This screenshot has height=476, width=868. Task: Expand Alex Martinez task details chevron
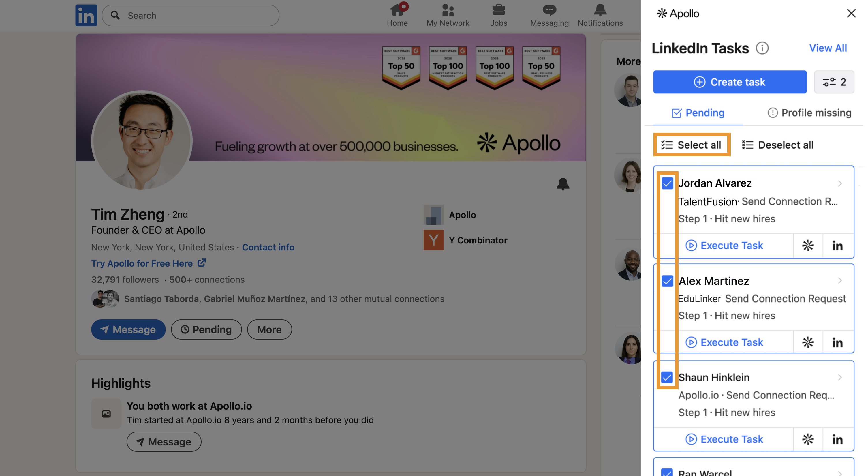coord(840,280)
